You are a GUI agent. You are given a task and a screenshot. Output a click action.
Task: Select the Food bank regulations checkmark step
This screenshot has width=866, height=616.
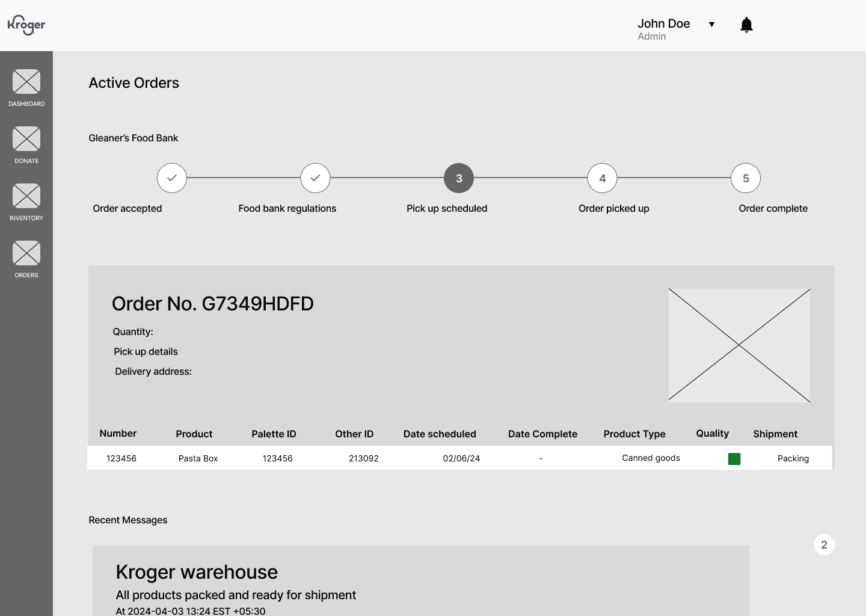point(315,178)
